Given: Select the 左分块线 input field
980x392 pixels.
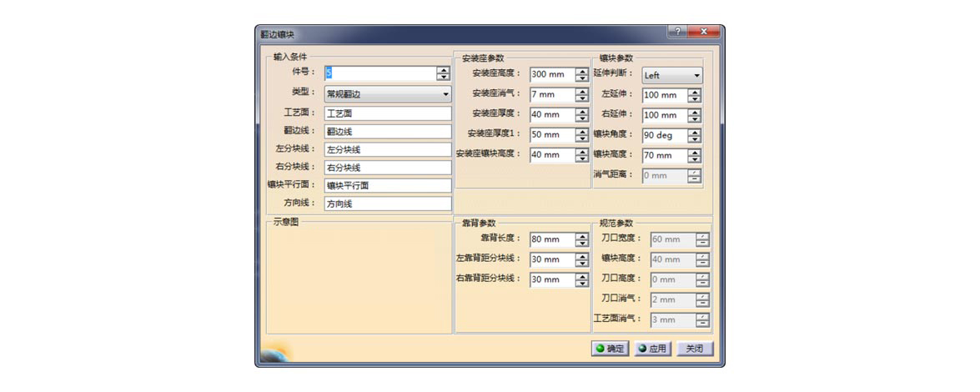Looking at the screenshot, I should coord(387,150).
